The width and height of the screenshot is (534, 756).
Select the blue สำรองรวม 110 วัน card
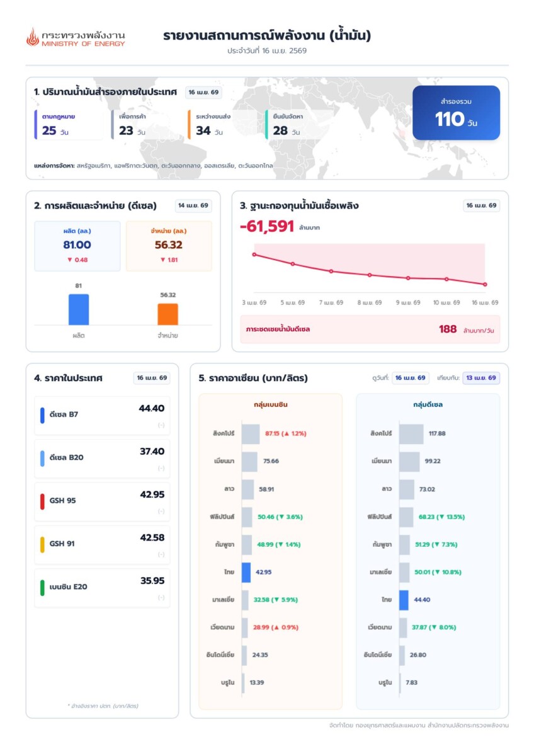coord(456,113)
